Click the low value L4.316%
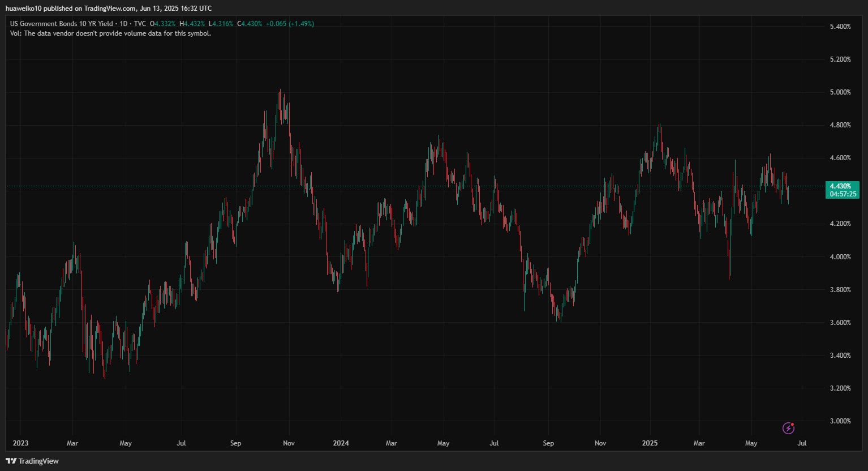Viewport: 868px width, 471px height. 221,24
